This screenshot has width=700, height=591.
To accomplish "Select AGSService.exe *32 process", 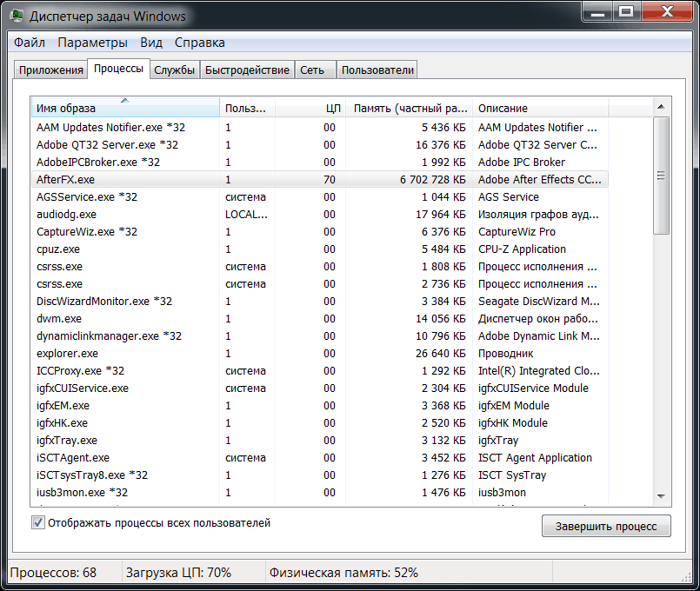I will [320, 196].
